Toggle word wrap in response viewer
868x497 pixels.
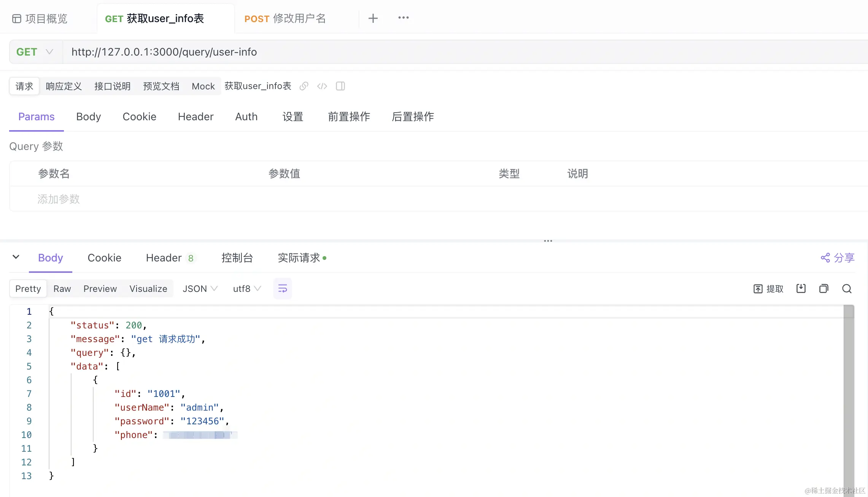click(282, 288)
